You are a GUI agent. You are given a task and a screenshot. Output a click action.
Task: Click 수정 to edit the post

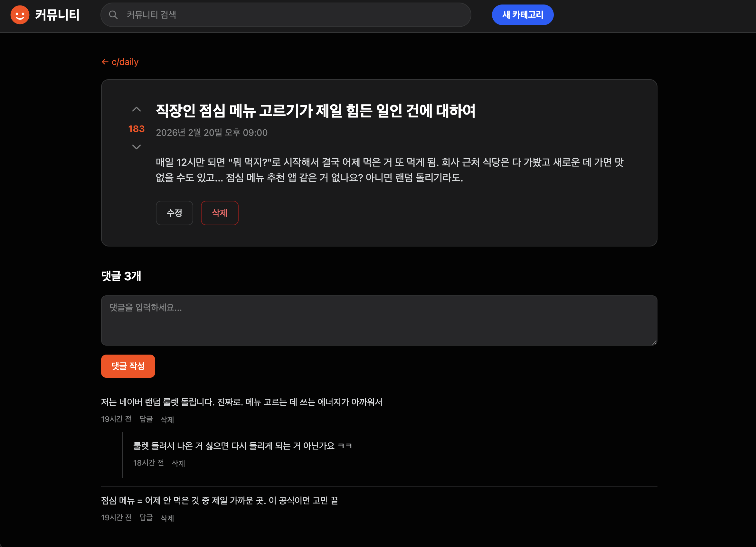(x=174, y=213)
